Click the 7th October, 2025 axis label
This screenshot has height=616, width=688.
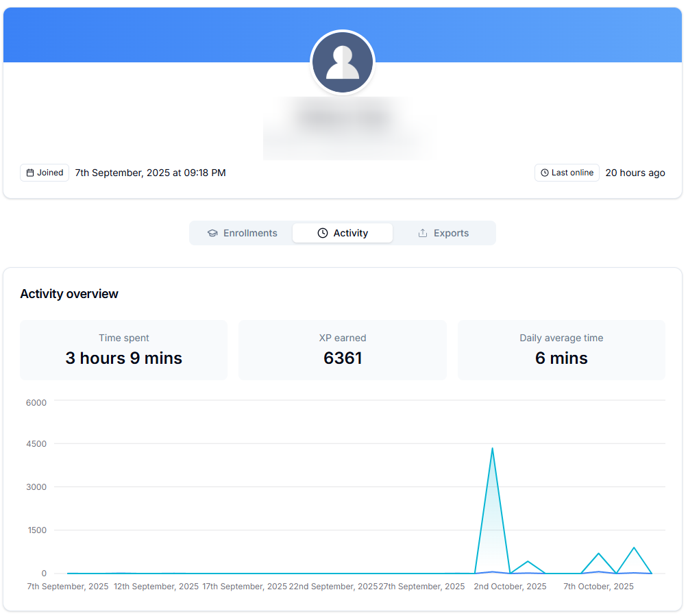(598, 587)
